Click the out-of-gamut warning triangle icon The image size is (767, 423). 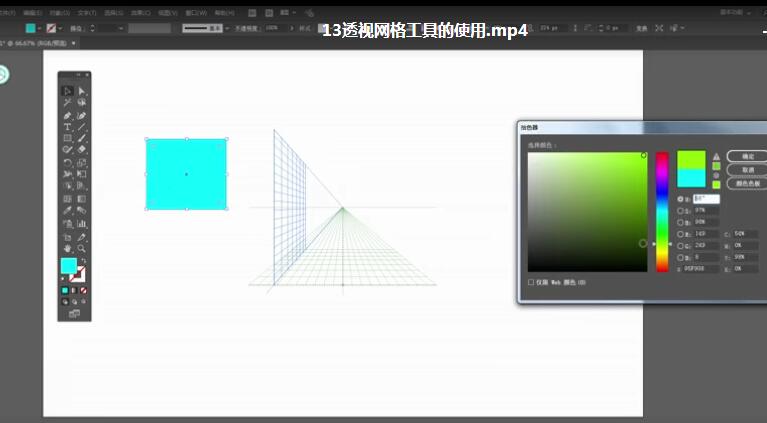(x=716, y=156)
